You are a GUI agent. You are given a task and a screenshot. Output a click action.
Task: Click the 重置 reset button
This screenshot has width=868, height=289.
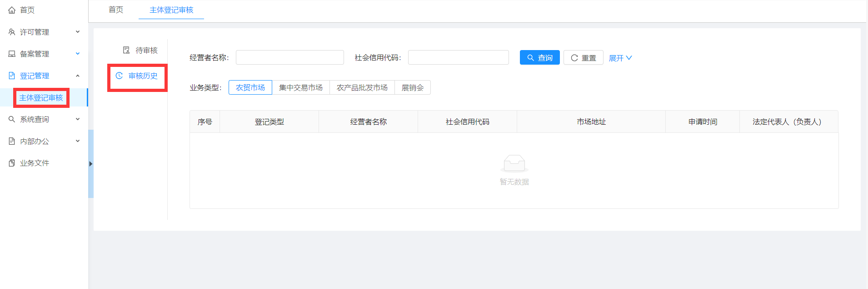tap(583, 58)
